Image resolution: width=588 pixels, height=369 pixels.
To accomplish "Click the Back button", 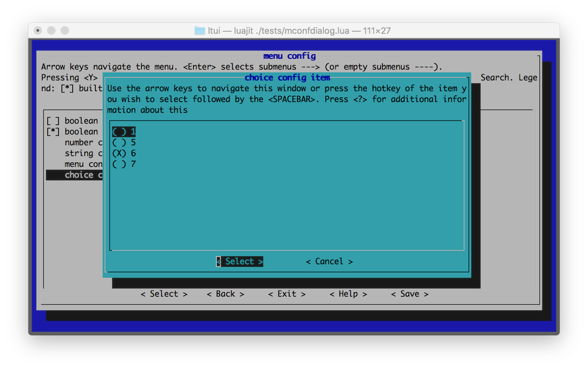I will 225,294.
